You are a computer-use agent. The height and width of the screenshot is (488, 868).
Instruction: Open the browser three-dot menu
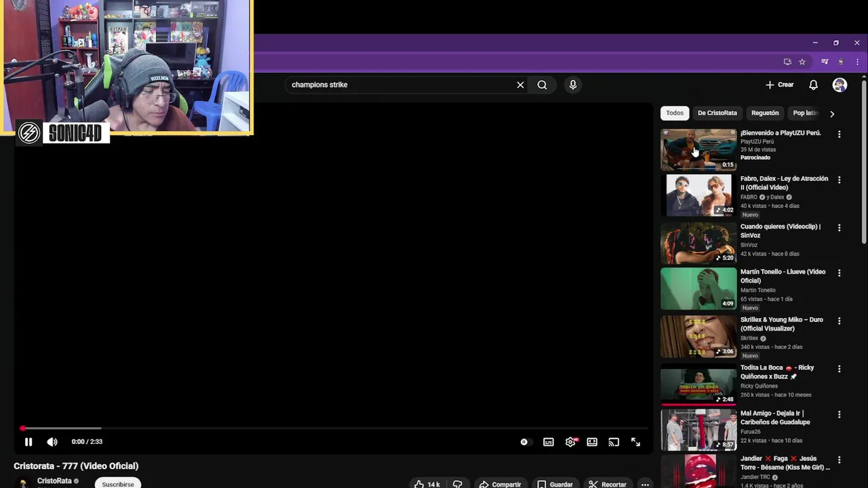click(x=858, y=62)
